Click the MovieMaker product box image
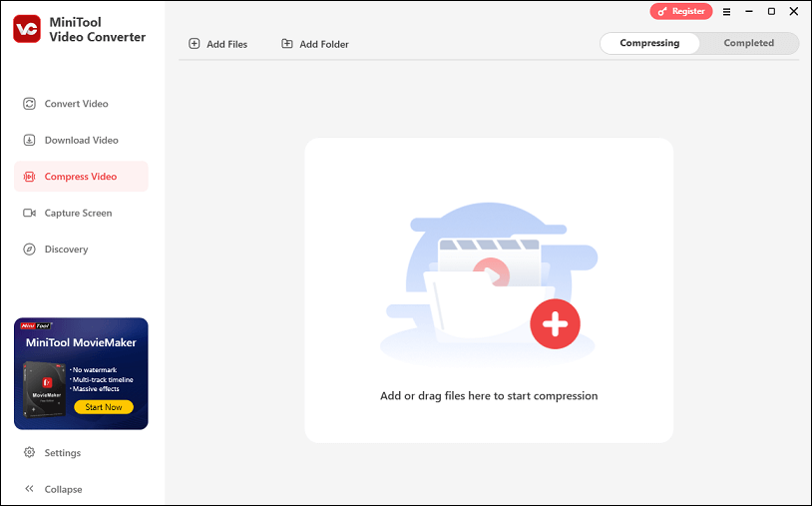Screen dimensions: 812x506 [x=45, y=389]
